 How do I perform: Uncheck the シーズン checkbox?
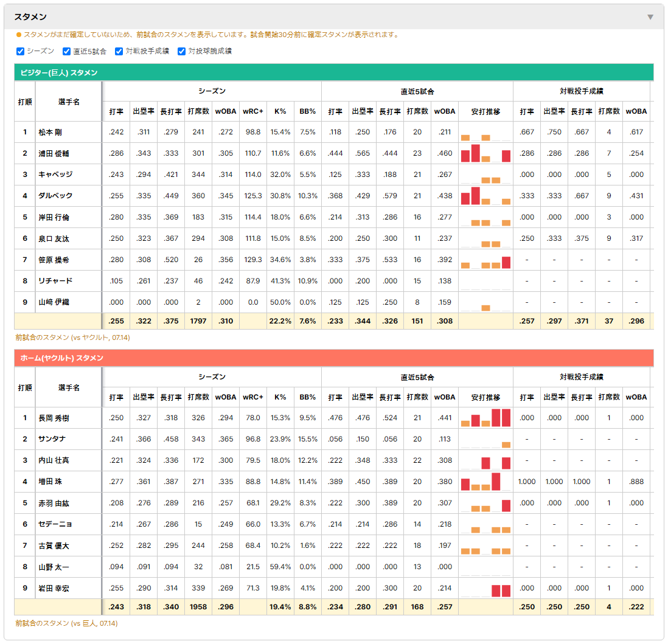[20, 52]
